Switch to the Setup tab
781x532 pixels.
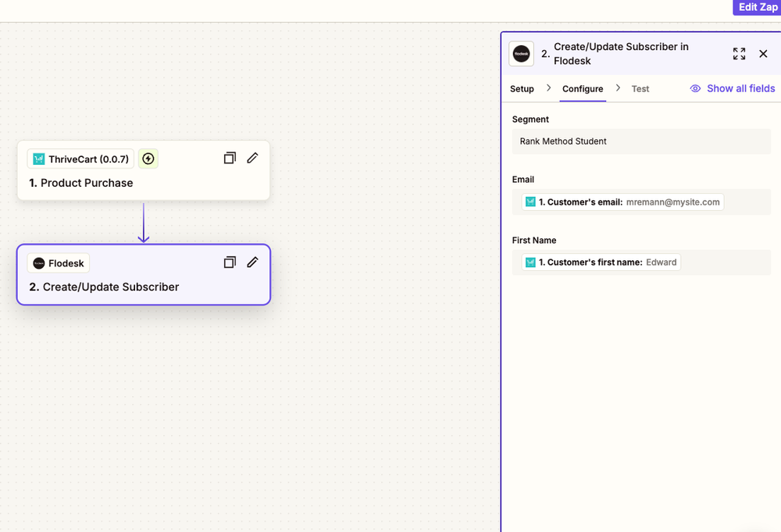(522, 89)
